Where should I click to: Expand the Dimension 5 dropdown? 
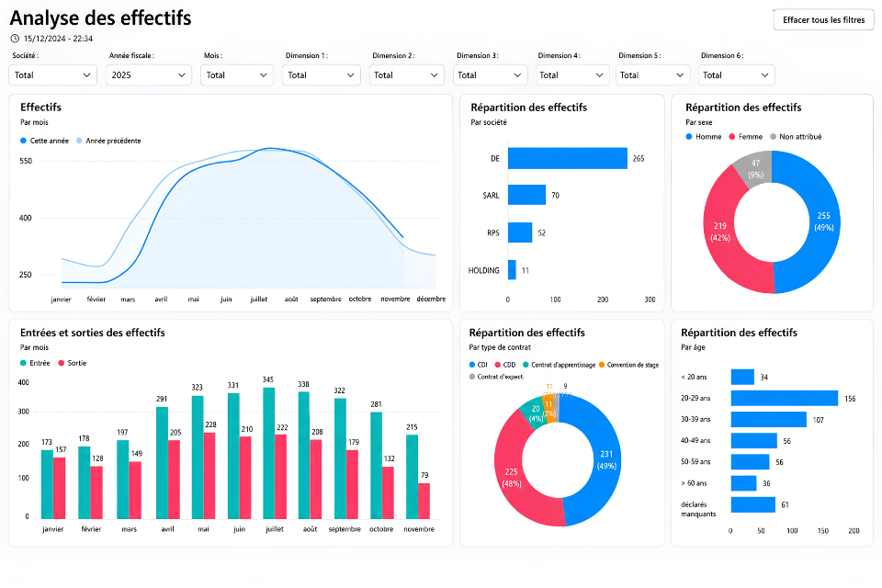click(x=651, y=74)
